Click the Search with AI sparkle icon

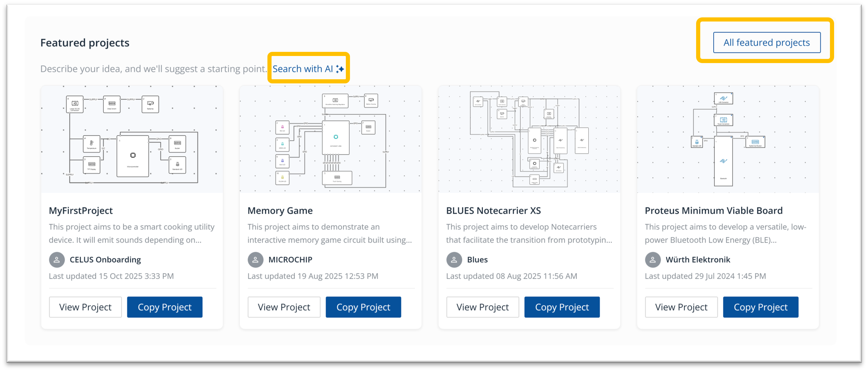(x=340, y=69)
